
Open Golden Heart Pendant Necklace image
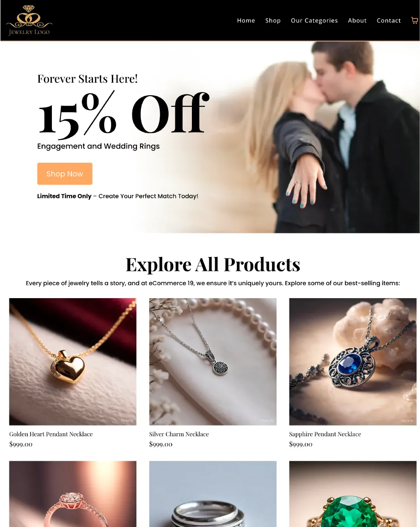point(72,362)
